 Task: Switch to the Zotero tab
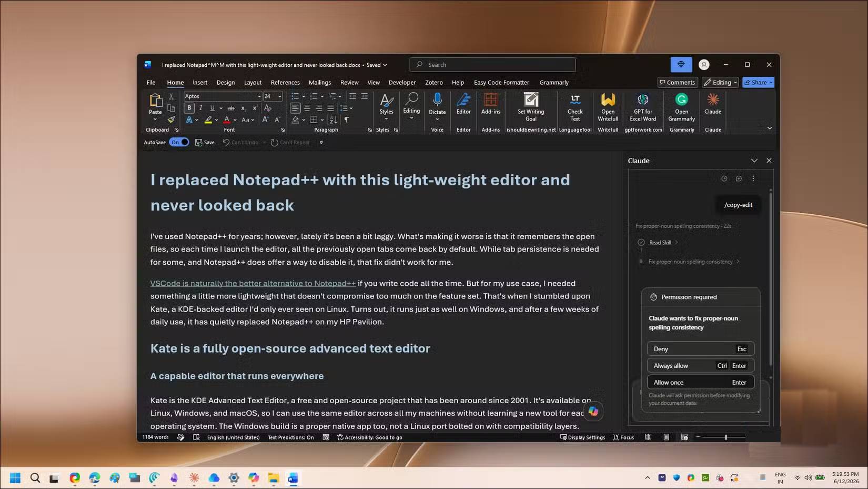[x=434, y=83]
